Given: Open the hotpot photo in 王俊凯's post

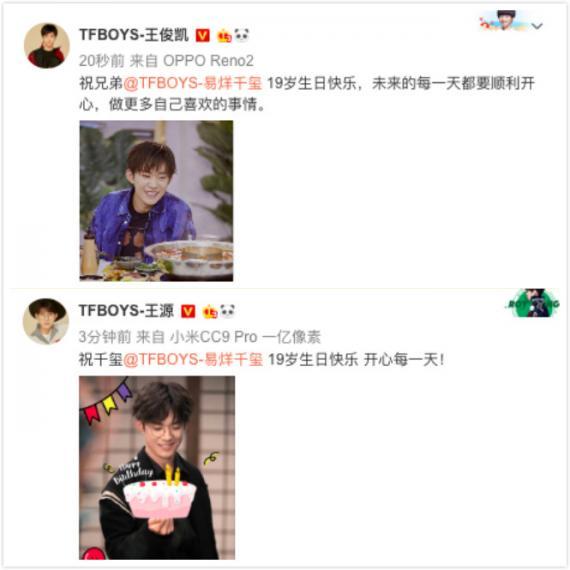Looking at the screenshot, I should (x=156, y=201).
